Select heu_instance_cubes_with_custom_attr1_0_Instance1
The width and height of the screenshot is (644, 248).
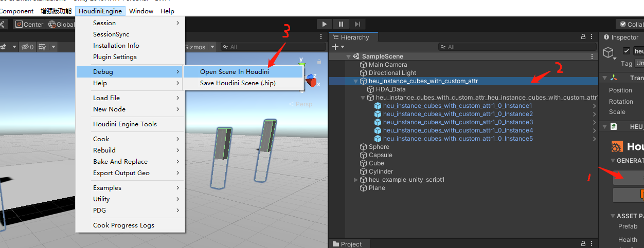pos(458,106)
